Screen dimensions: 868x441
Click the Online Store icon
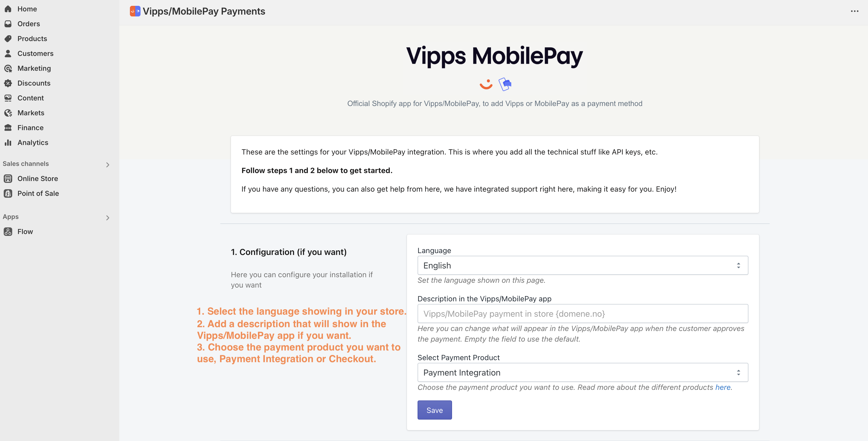point(8,179)
